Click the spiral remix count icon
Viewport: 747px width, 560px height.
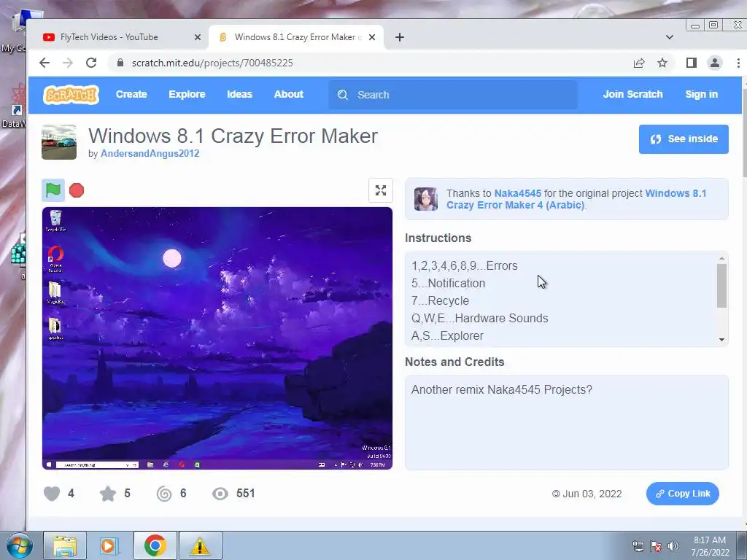coord(164,494)
